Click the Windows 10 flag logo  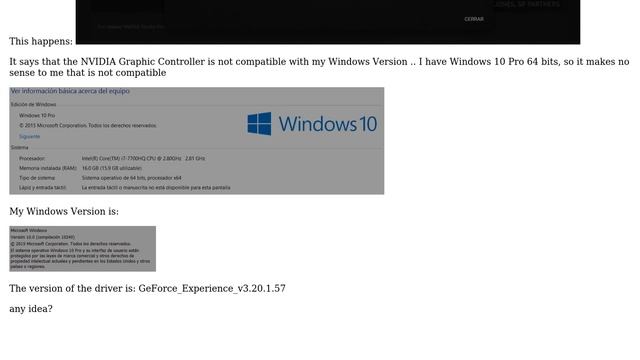(259, 124)
